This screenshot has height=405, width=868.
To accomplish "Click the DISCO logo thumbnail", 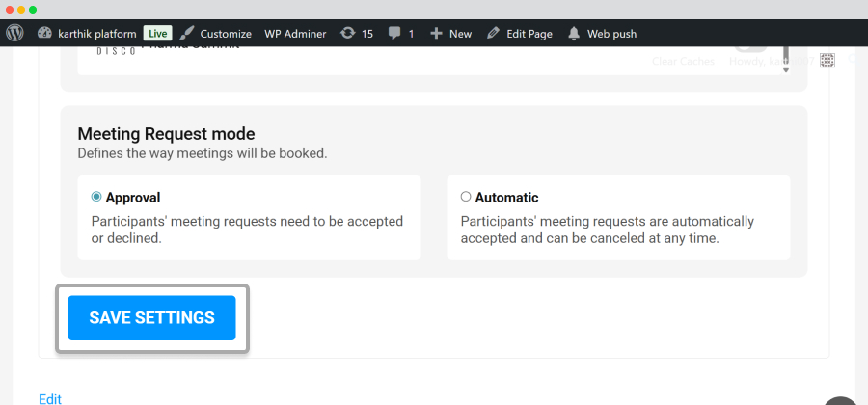I will point(117,51).
